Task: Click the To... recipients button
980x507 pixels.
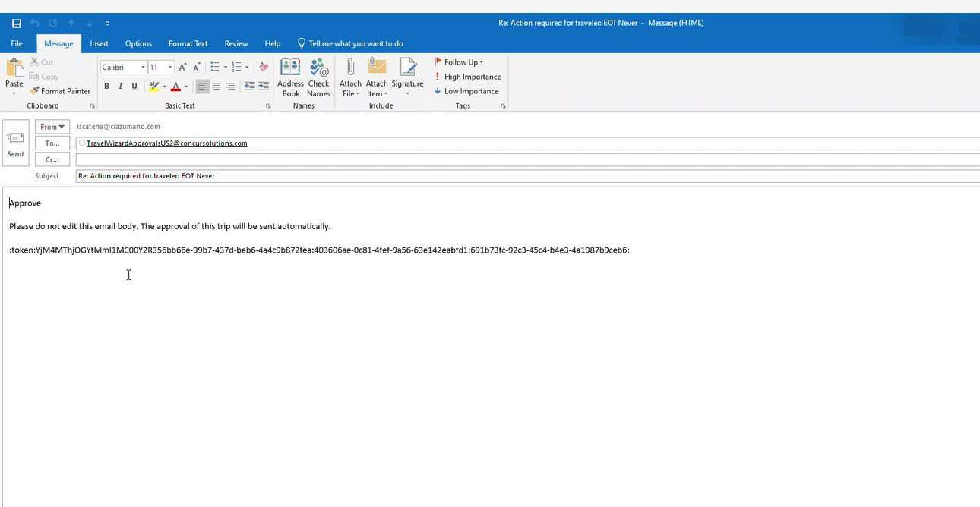Action: (52, 143)
